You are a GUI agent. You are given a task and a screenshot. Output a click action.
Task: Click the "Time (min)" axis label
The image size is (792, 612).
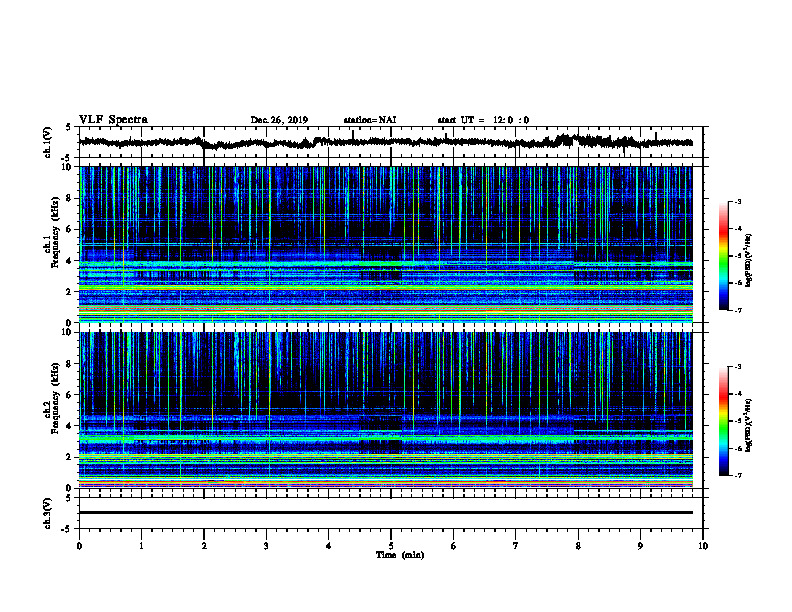tap(400, 555)
